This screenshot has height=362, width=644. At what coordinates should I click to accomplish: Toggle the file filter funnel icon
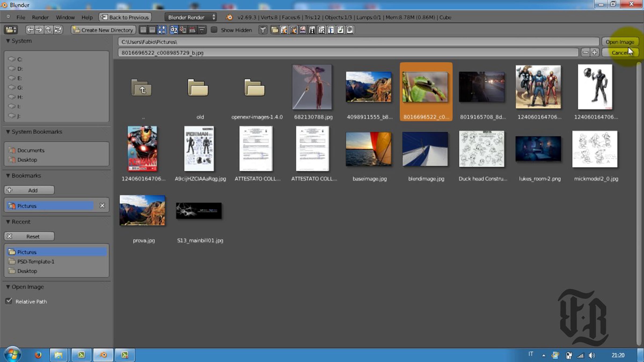tap(263, 30)
